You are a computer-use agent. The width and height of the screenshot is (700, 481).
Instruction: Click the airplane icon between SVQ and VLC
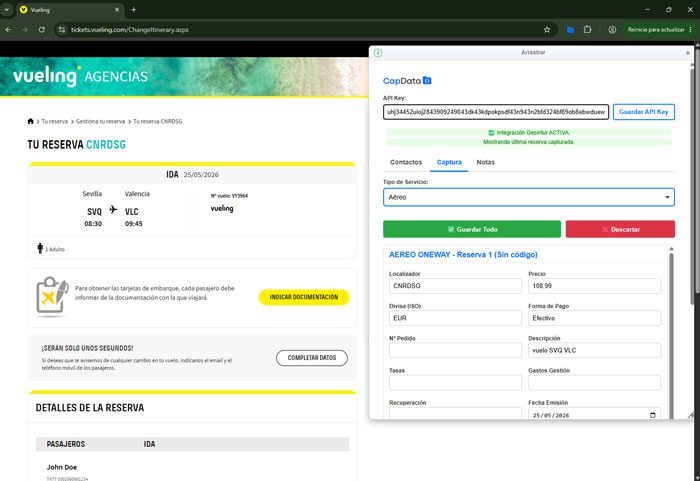[113, 209]
